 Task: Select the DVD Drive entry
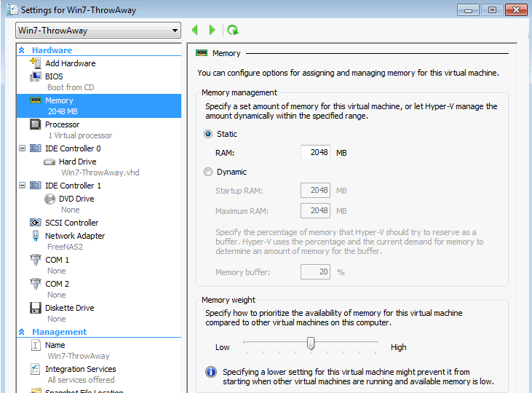76,199
